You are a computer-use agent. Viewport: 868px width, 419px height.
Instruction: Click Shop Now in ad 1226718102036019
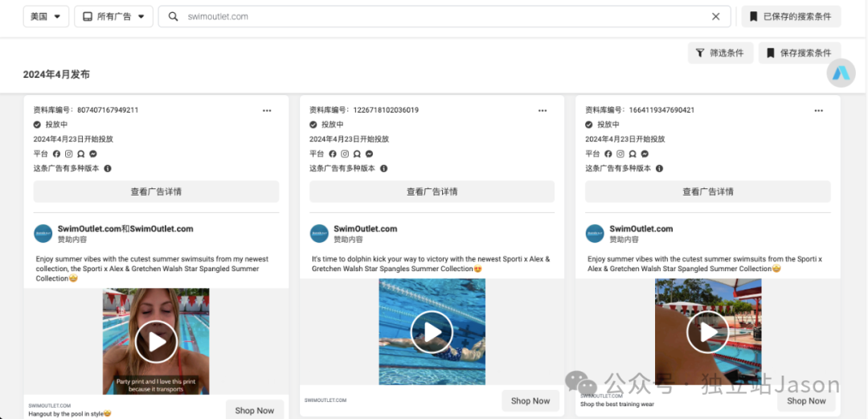coord(530,401)
